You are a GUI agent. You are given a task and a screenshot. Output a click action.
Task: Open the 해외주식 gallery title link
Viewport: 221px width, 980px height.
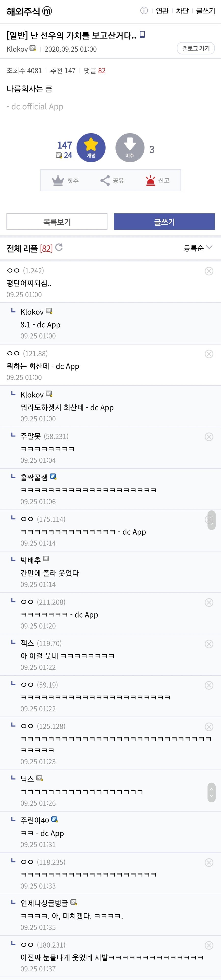(x=23, y=12)
